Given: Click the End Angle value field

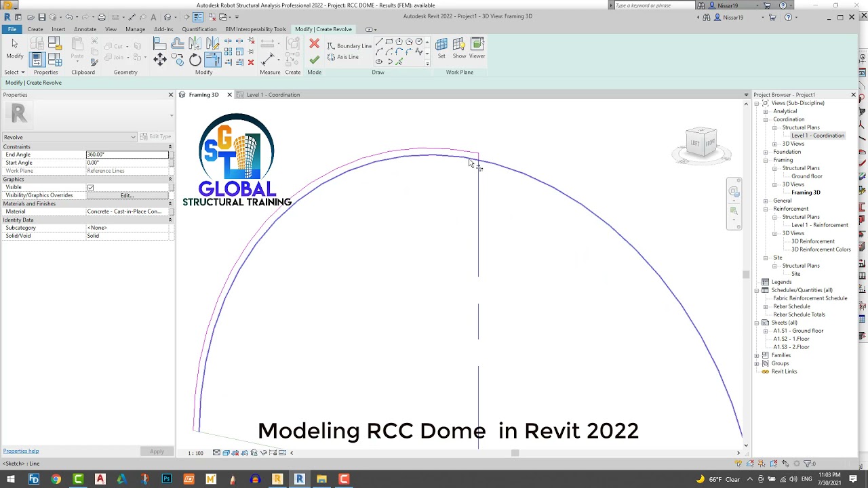Looking at the screenshot, I should [127, 155].
